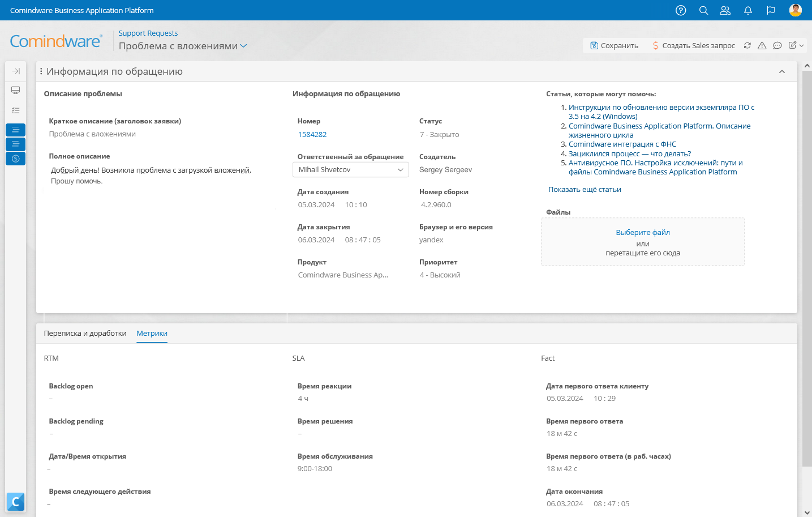This screenshot has height=517, width=812.
Task: Click creator name 'Sergey Sergeev'
Action: click(x=445, y=170)
